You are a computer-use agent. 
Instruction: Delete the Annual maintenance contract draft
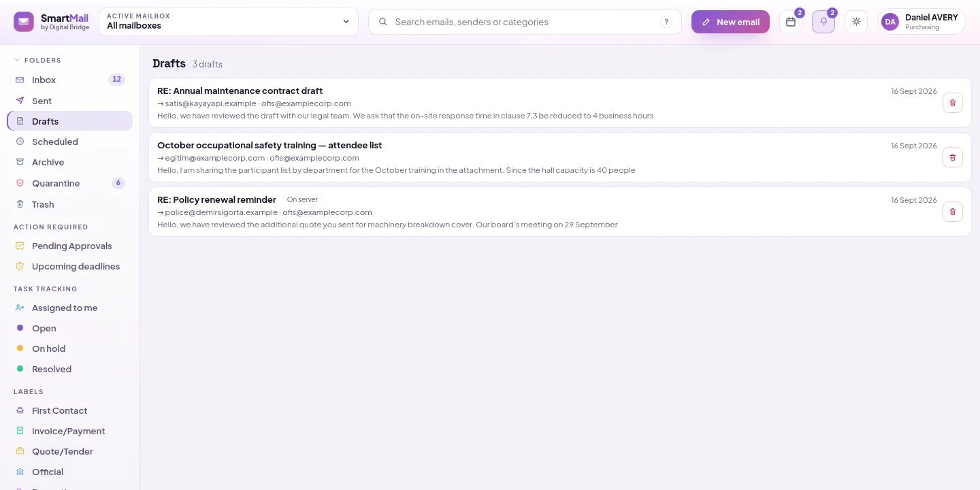(953, 103)
